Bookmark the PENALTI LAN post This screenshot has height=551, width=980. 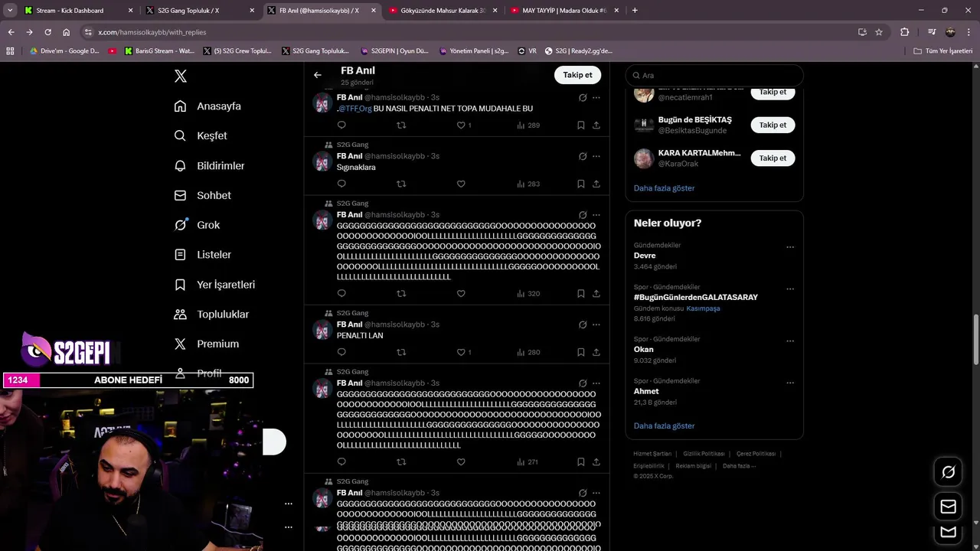(x=581, y=352)
